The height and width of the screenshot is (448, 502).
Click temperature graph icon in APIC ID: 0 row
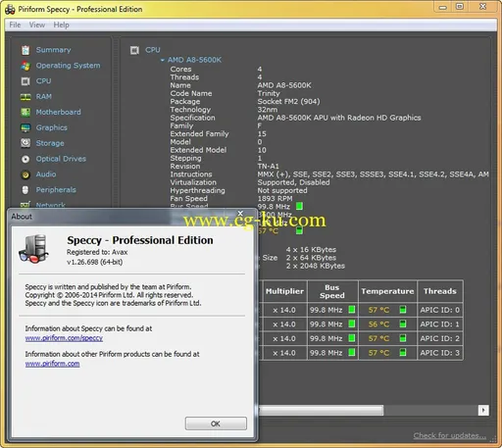(x=403, y=310)
